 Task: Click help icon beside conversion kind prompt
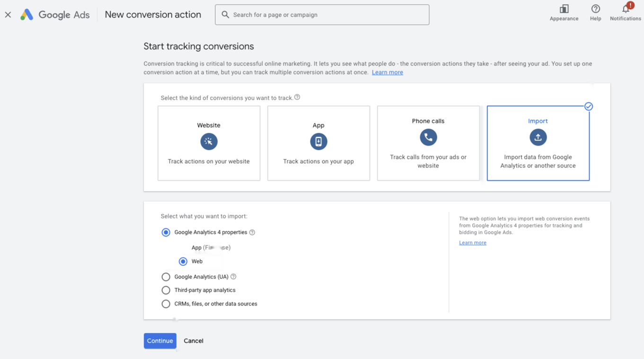(x=297, y=97)
